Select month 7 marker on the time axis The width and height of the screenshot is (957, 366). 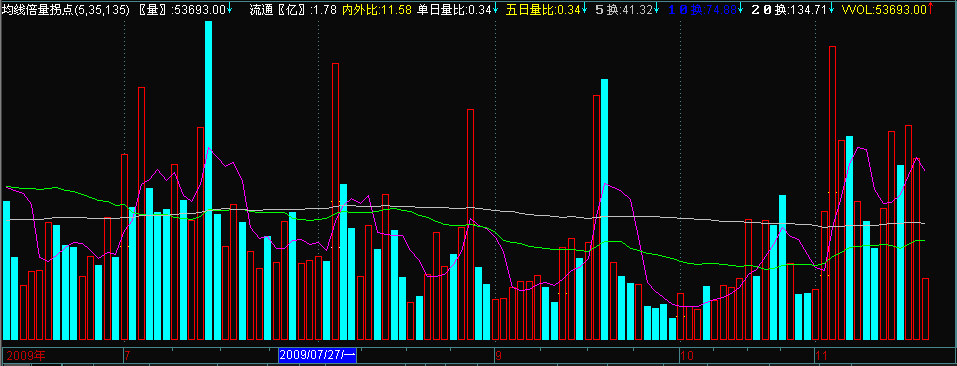point(128,355)
